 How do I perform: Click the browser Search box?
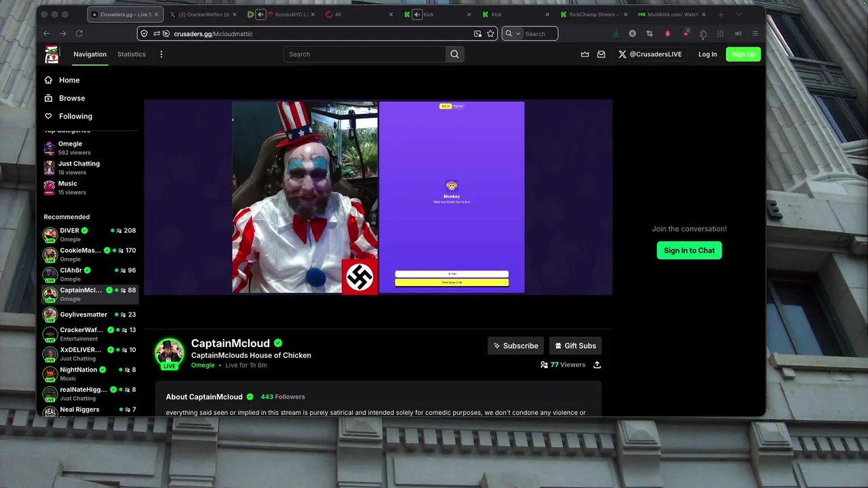pos(540,34)
